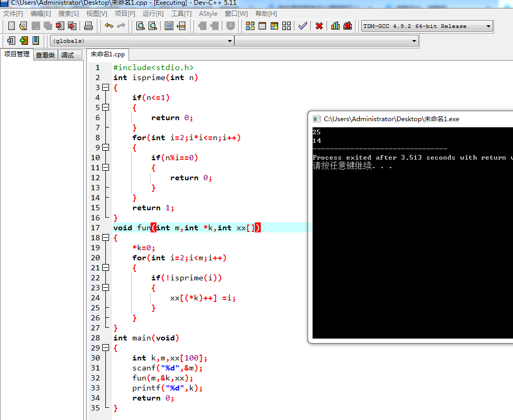Click the Insert snippet icon on second toolbar
Screen dimensions: 513x420
(x=11, y=41)
